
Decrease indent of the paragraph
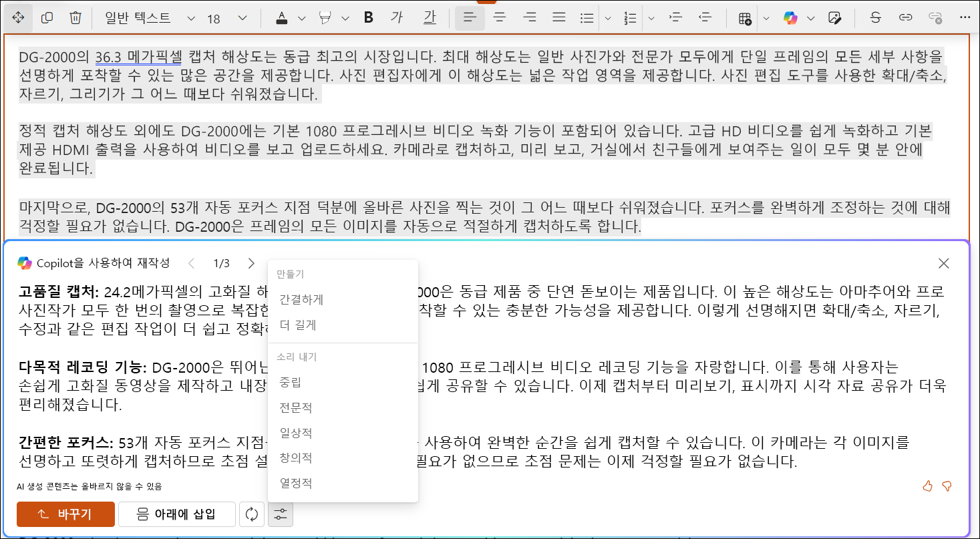704,18
